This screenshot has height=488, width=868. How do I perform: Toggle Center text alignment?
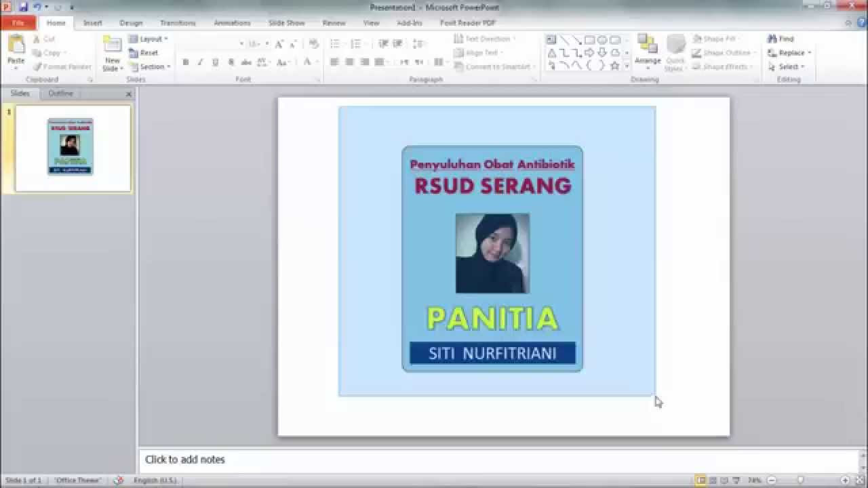coord(349,62)
